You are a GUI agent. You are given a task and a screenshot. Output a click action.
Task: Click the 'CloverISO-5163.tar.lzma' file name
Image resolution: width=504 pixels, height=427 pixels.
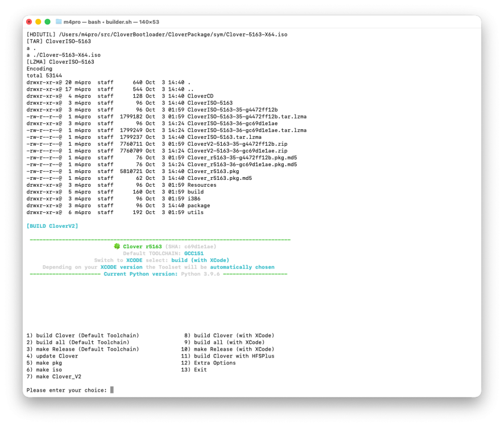click(224, 137)
